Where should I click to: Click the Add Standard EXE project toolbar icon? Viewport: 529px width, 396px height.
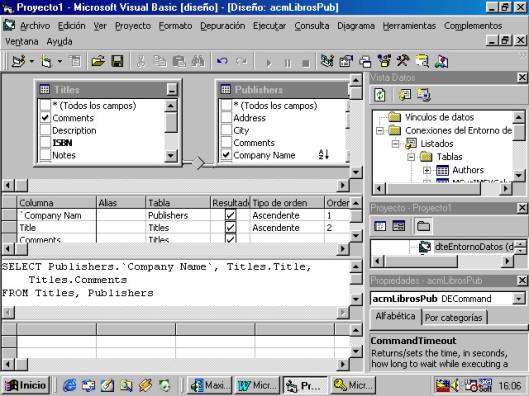coord(19,61)
